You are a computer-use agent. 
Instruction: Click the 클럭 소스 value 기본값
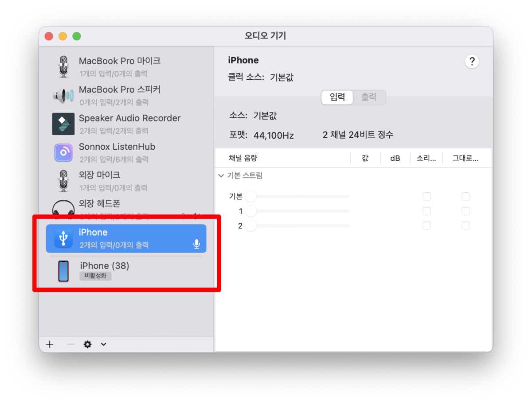(282, 78)
